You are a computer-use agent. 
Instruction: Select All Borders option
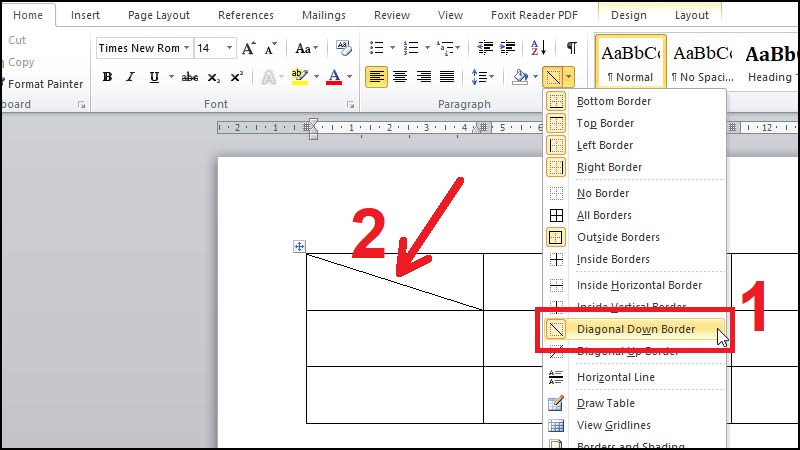(635, 215)
